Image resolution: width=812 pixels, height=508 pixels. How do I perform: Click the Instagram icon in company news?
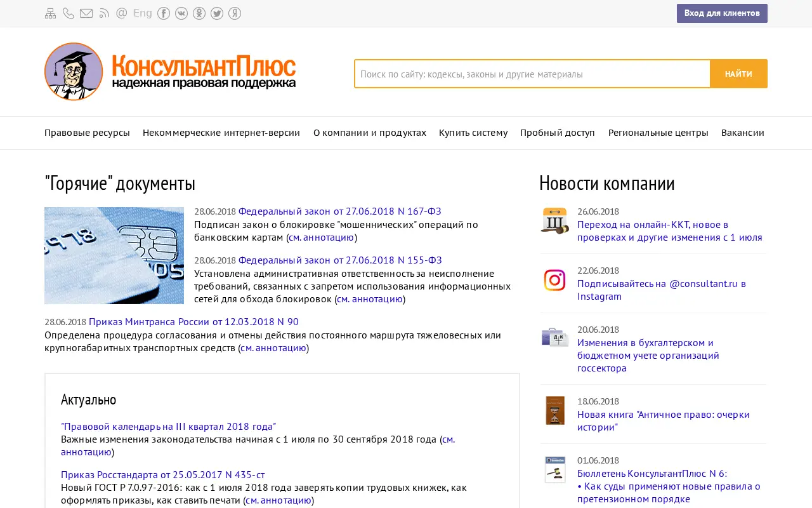tap(554, 280)
